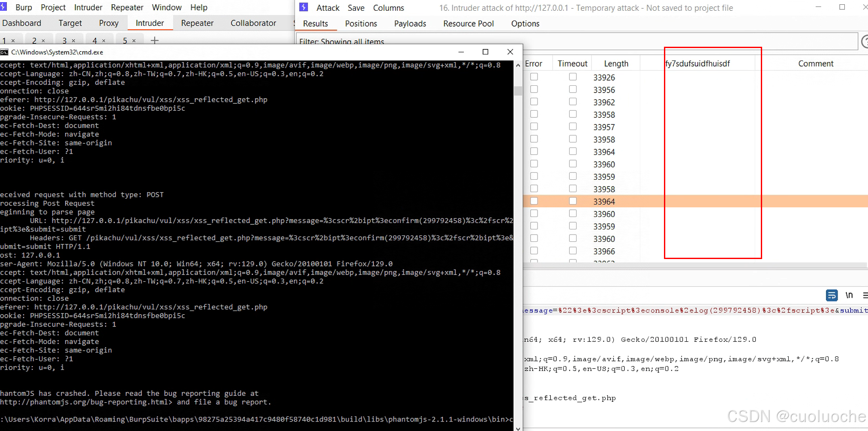Image resolution: width=868 pixels, height=431 pixels.
Task: Toggle the \n non-printable characters button
Action: (849, 295)
